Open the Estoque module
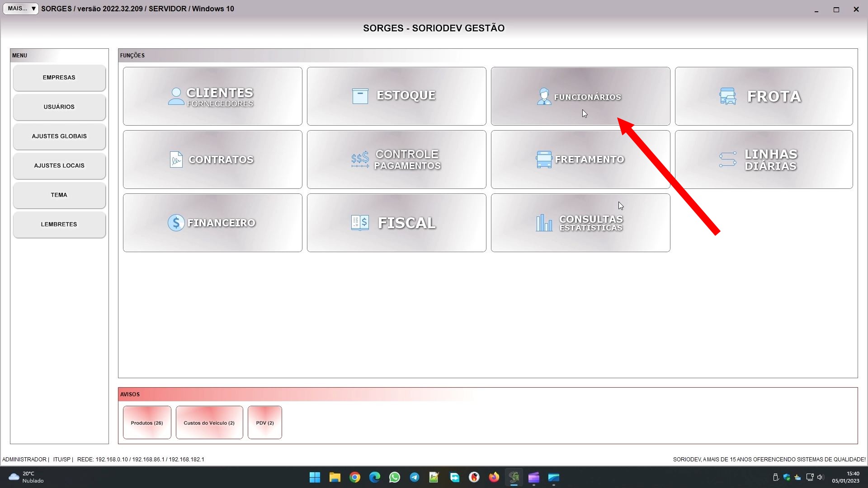The image size is (868, 488). tap(396, 96)
